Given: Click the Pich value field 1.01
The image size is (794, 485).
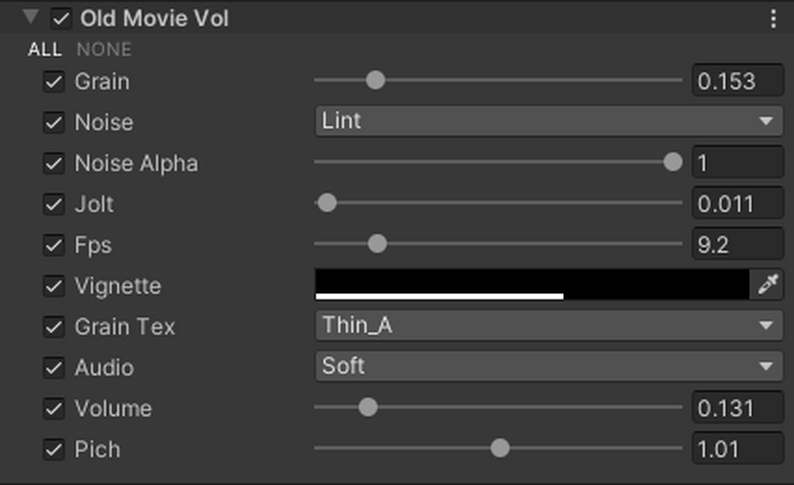Looking at the screenshot, I should [737, 450].
